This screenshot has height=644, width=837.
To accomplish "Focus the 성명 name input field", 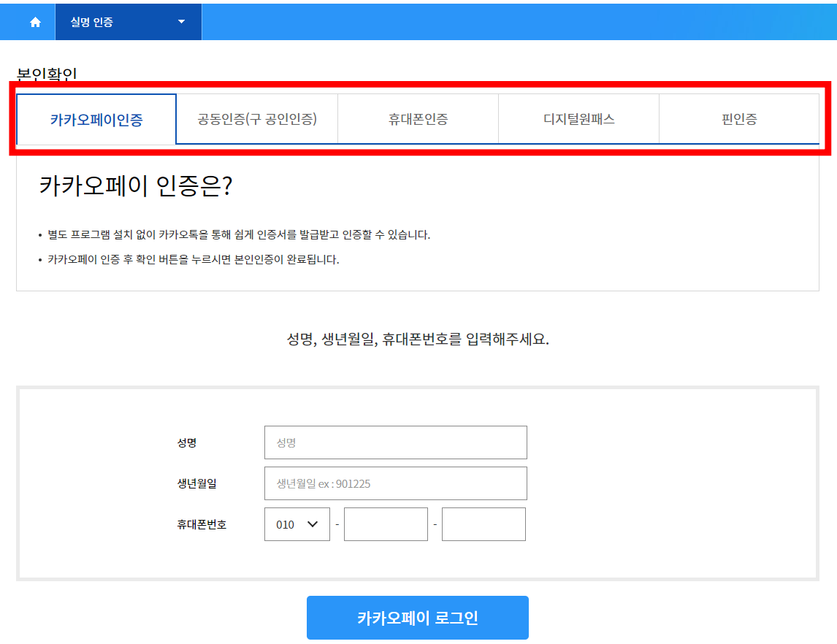I will pyautogui.click(x=396, y=442).
